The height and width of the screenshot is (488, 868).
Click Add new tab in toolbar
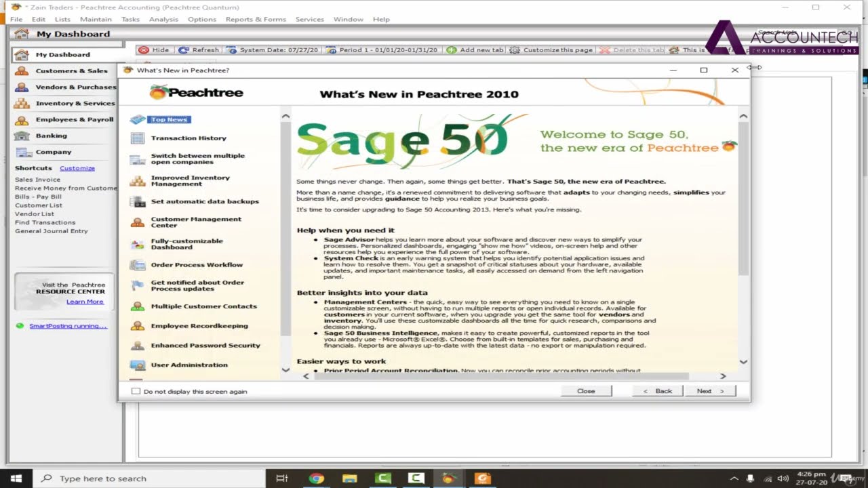point(475,50)
